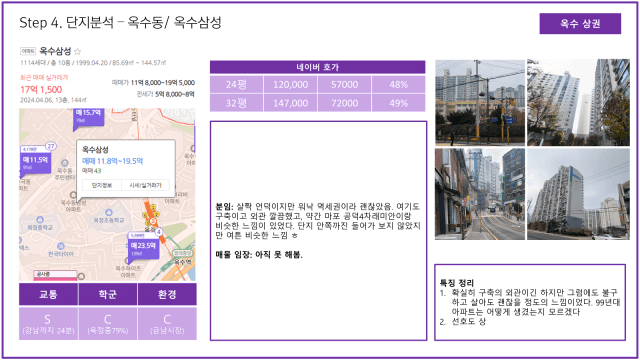
Task: Open the street-level road photo
Action: tap(480, 194)
